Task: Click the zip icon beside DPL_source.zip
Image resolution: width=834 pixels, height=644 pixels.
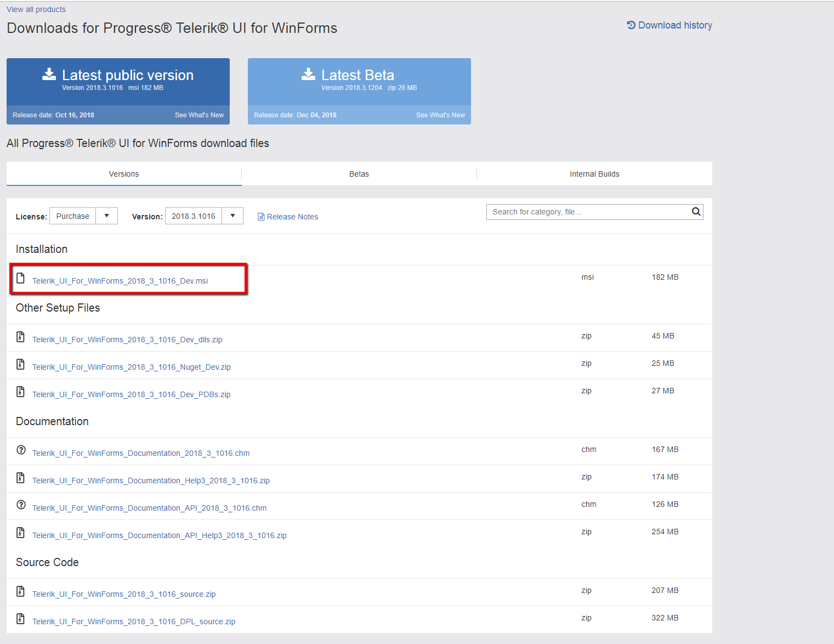Action: tap(21, 619)
